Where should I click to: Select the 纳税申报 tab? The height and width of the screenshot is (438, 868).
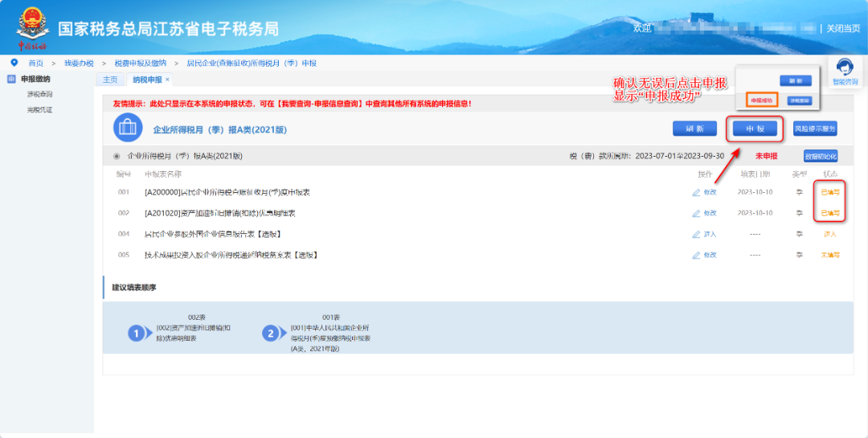[147, 80]
